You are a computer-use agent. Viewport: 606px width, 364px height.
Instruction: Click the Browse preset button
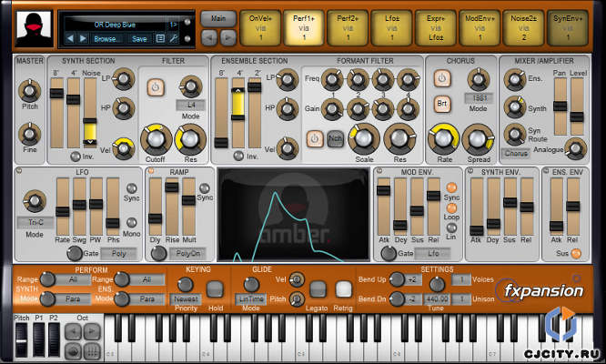(106, 38)
